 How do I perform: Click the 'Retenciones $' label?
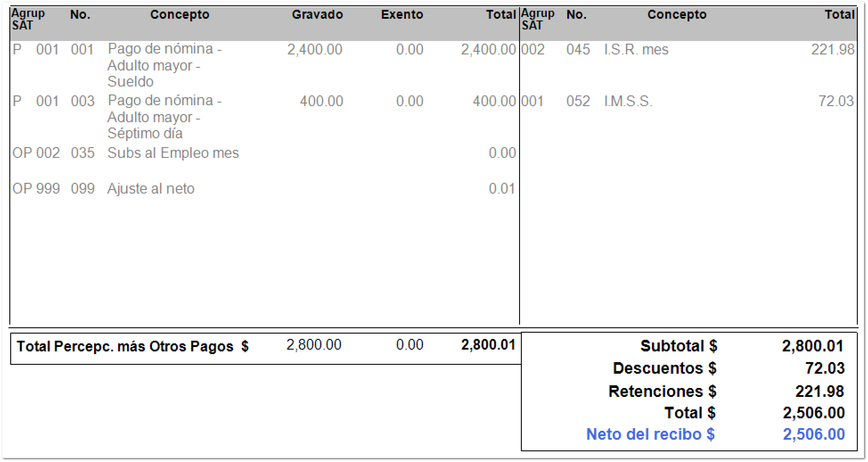(x=663, y=392)
